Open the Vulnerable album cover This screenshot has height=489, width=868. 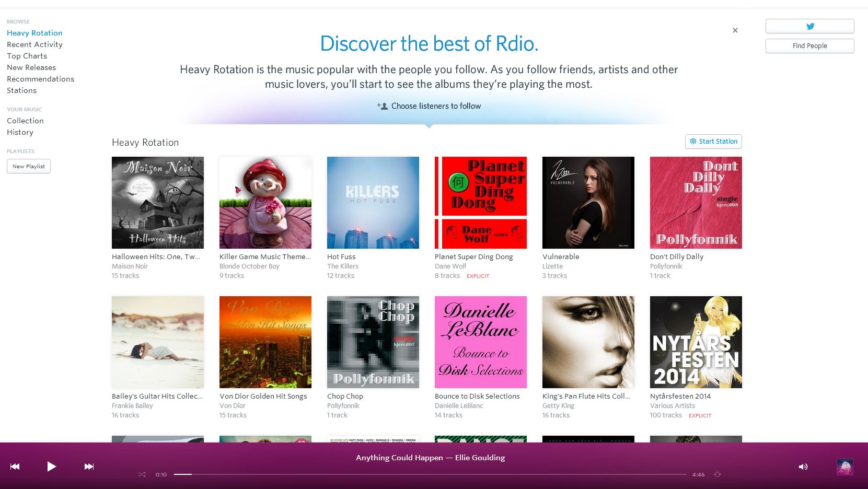click(x=588, y=203)
